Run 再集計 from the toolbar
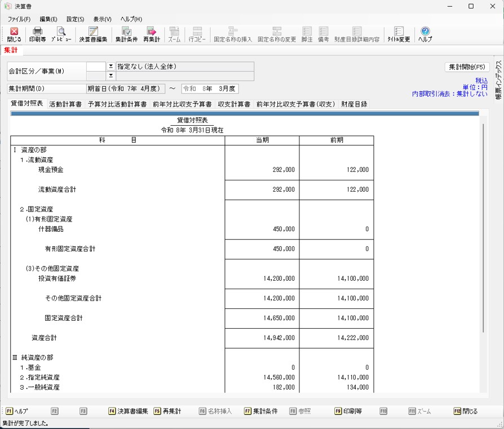The width and height of the screenshot is (504, 429). coord(151,34)
